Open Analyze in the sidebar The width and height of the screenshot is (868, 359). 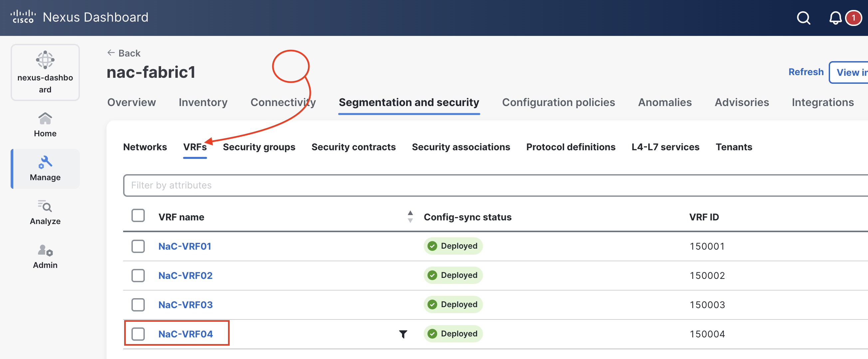[x=45, y=212]
